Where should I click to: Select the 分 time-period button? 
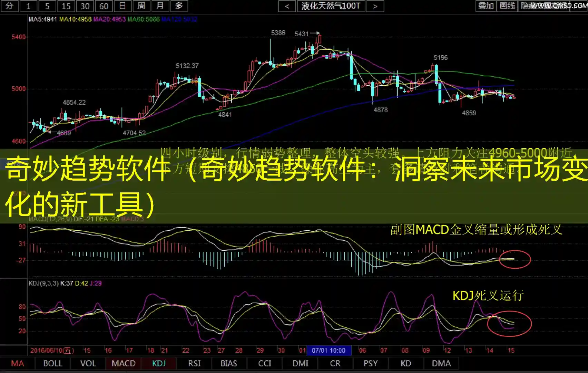(9, 6)
